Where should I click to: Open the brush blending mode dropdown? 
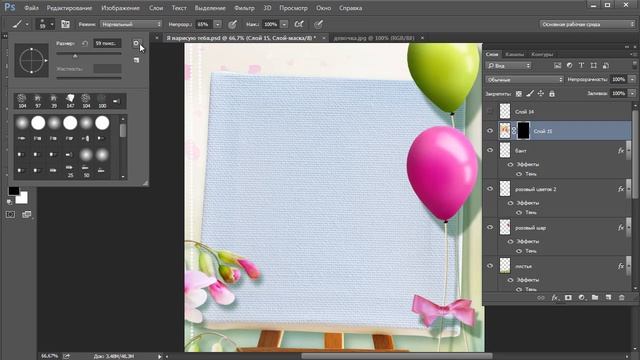point(131,24)
